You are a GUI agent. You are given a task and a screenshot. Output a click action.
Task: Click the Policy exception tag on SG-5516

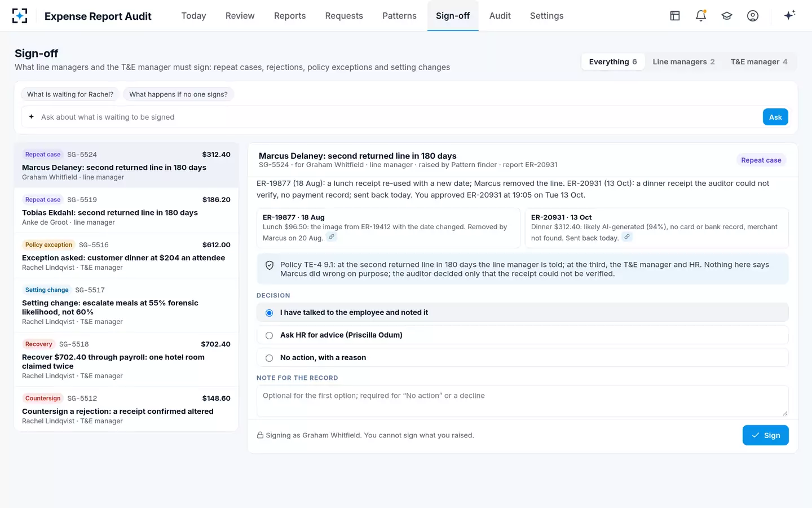48,245
